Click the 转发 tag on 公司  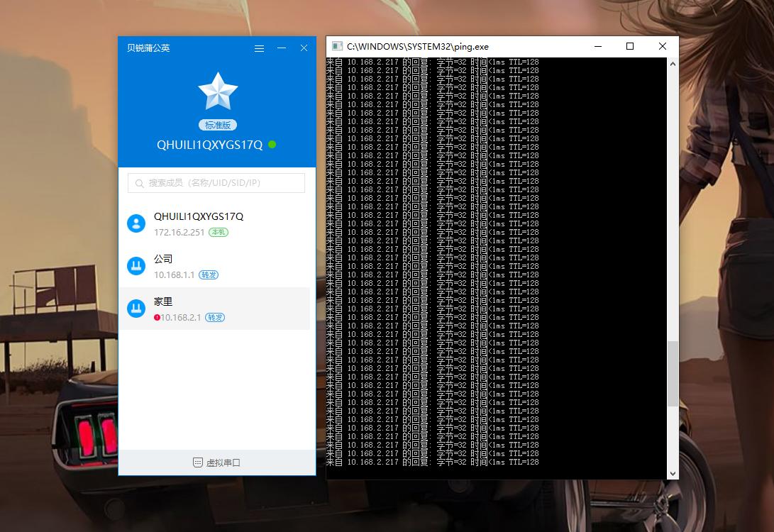point(209,275)
